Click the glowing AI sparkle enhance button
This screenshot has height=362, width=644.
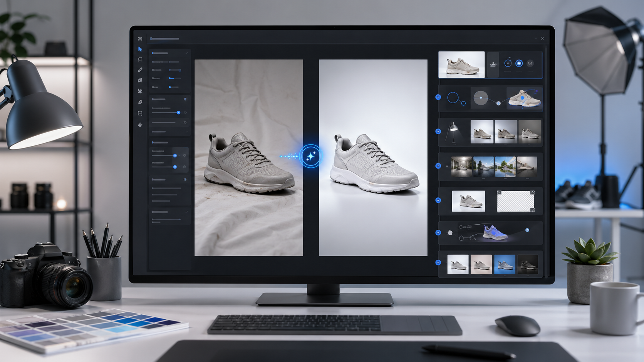tap(310, 156)
